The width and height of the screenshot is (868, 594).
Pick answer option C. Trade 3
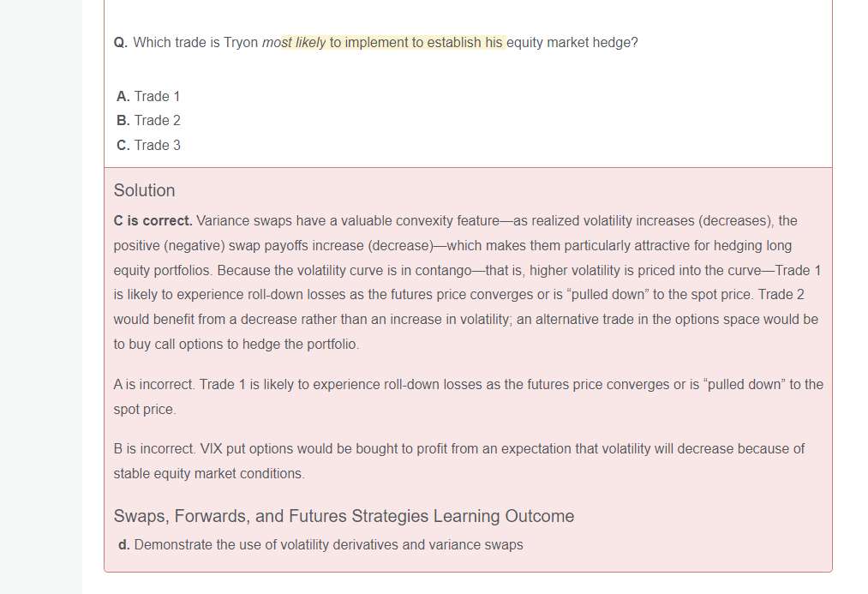[x=148, y=145]
